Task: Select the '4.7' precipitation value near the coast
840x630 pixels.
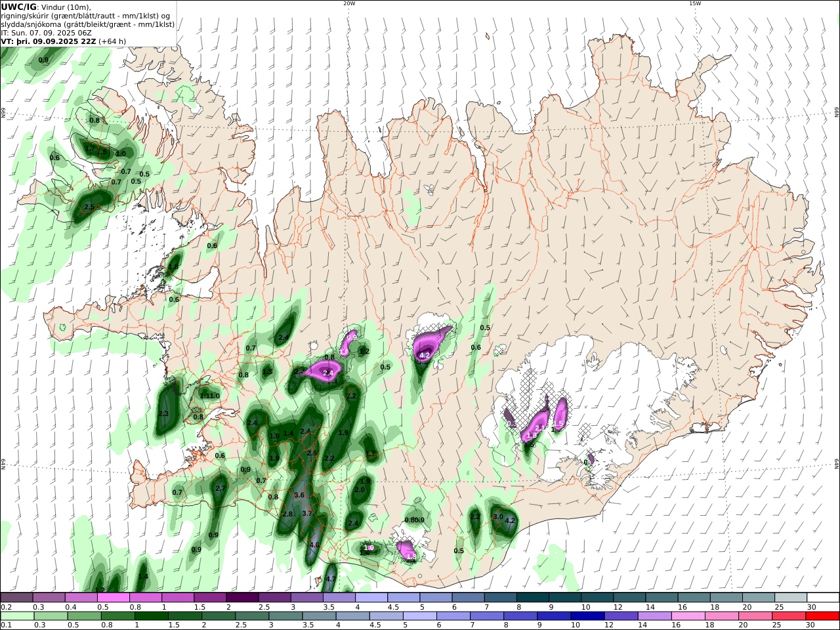Action: (x=331, y=579)
